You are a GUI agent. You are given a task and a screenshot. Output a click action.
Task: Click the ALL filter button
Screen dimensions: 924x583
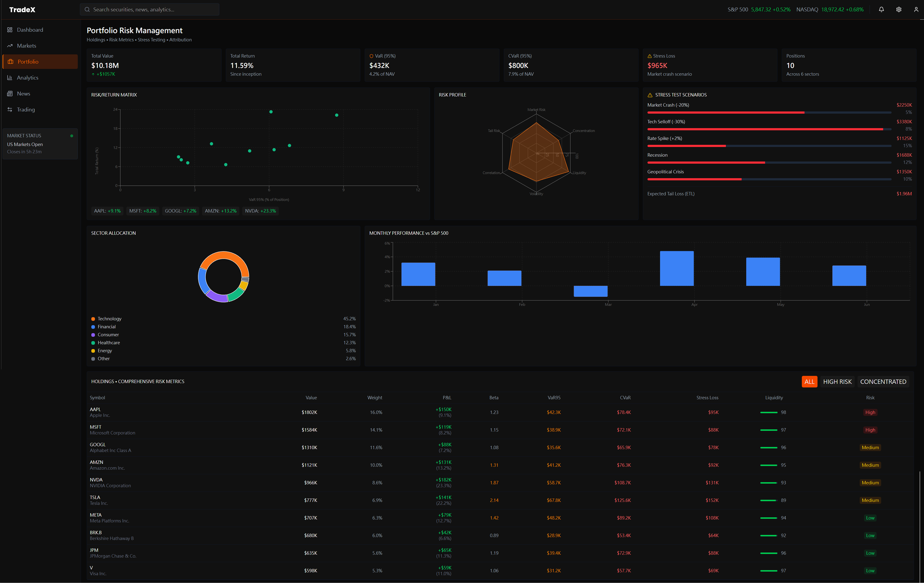[810, 381]
